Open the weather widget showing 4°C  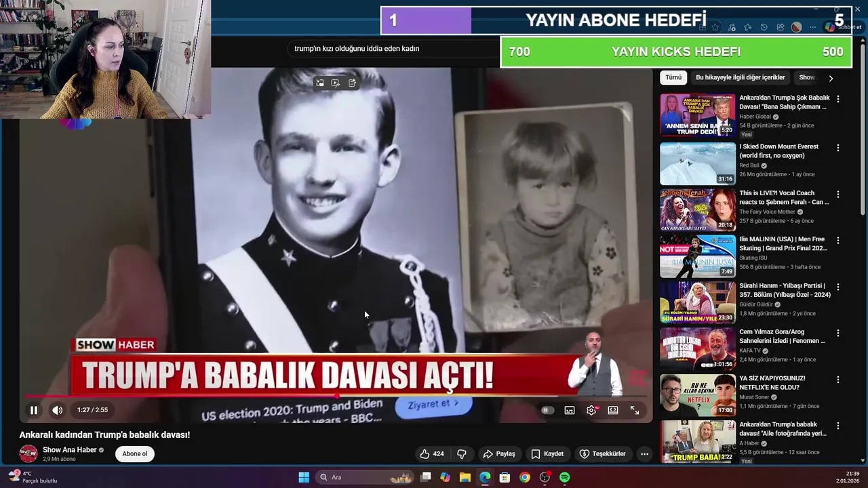tap(33, 477)
